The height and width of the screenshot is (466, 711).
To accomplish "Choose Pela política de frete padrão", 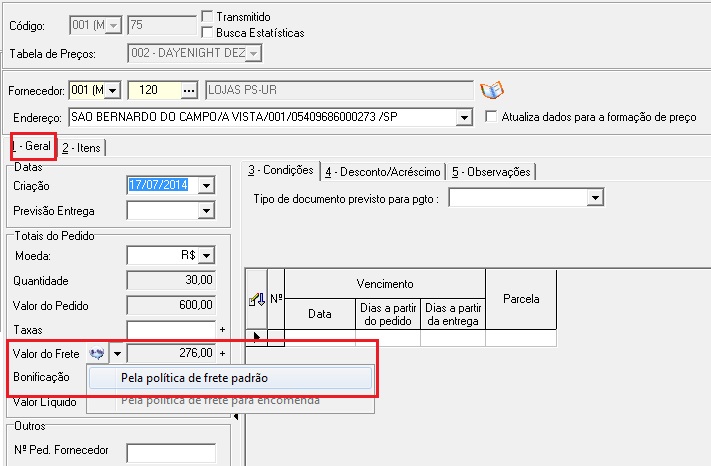I will (x=230, y=378).
